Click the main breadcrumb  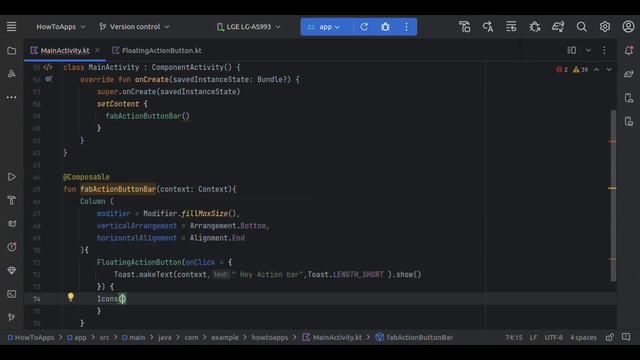click(133, 338)
